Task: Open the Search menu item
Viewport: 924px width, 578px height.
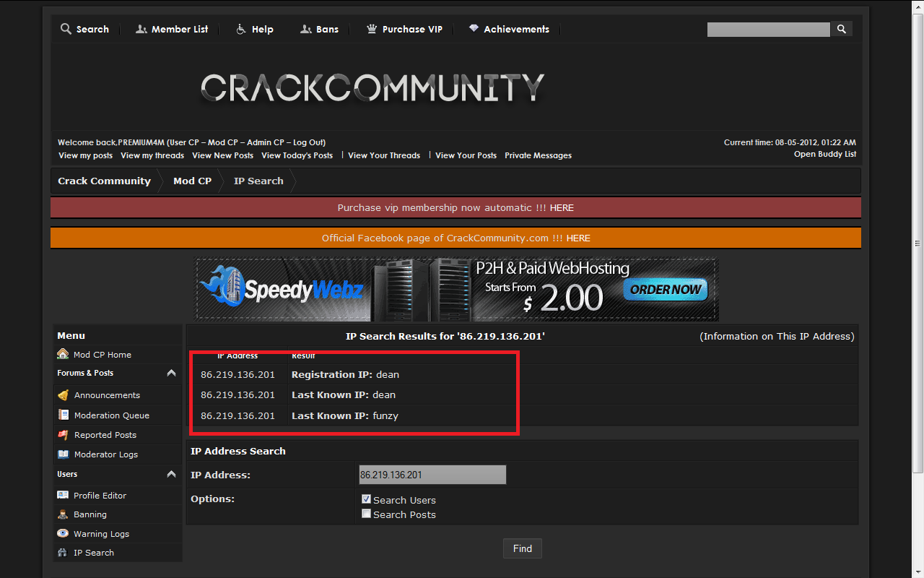Action: click(92, 29)
